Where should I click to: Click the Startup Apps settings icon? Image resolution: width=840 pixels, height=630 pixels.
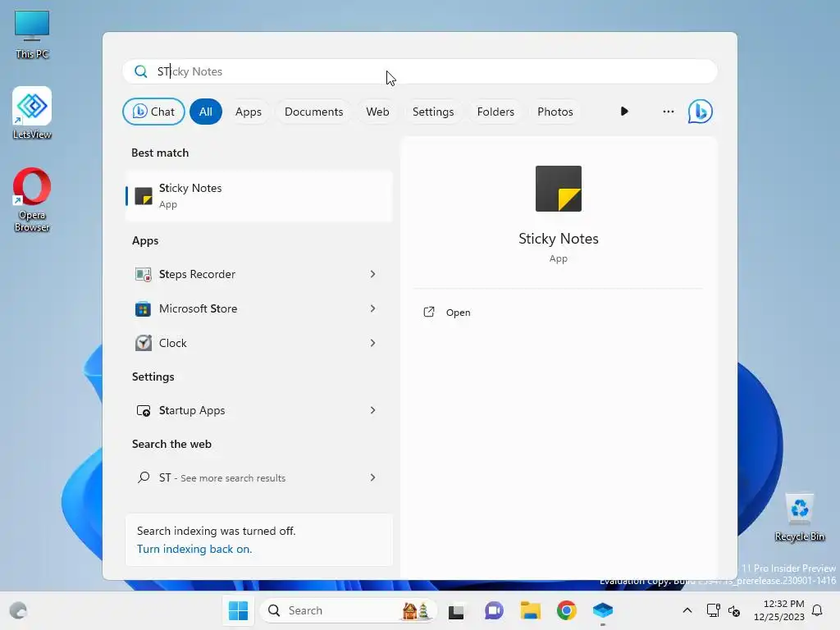point(143,410)
